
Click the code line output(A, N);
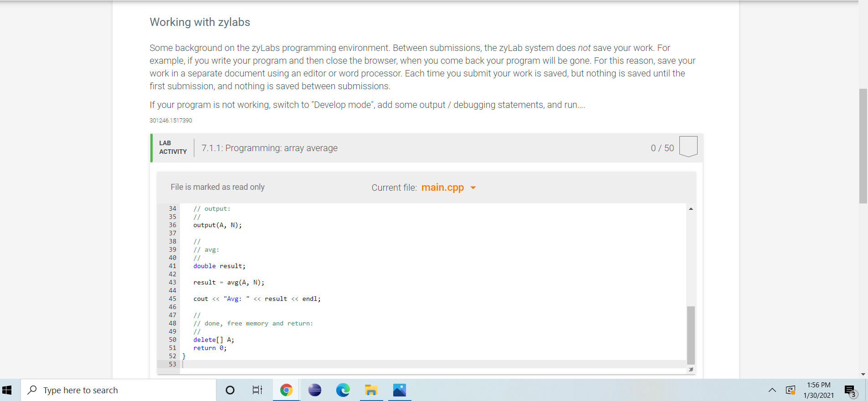tap(217, 225)
